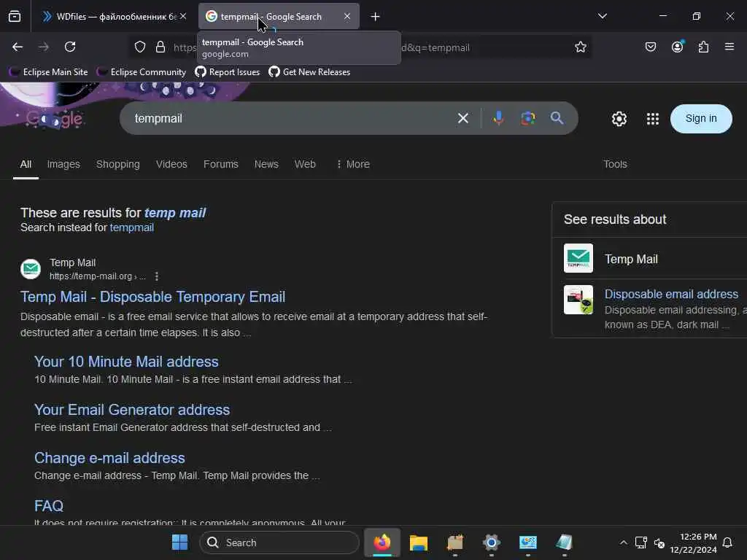Expand the More search filters menu
This screenshot has height=560, width=747.
pyautogui.click(x=352, y=164)
